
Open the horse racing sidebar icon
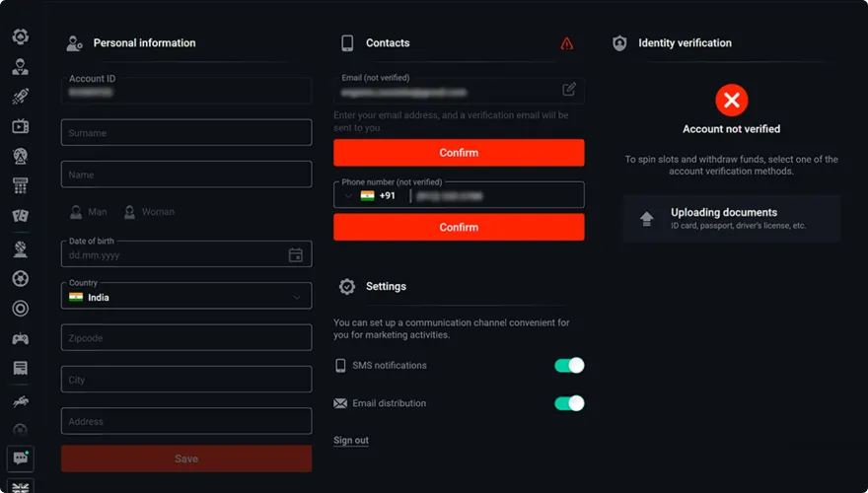pyautogui.click(x=20, y=401)
